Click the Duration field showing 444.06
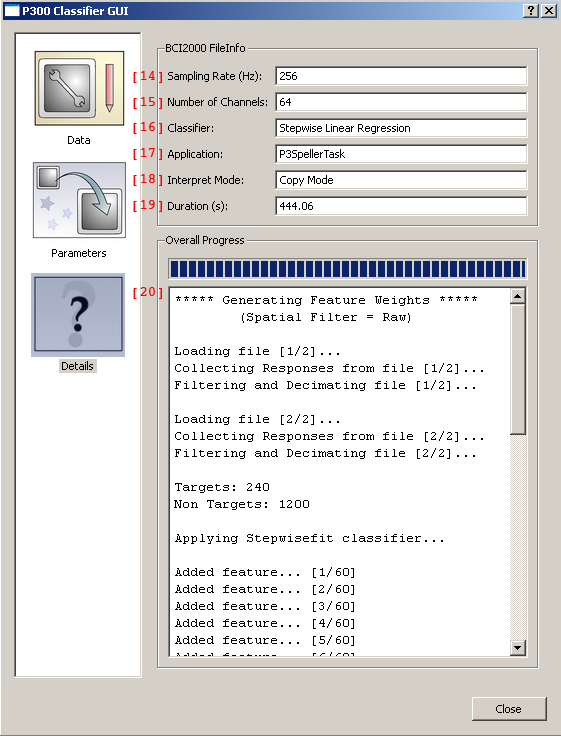This screenshot has width=561, height=736. coord(401,206)
